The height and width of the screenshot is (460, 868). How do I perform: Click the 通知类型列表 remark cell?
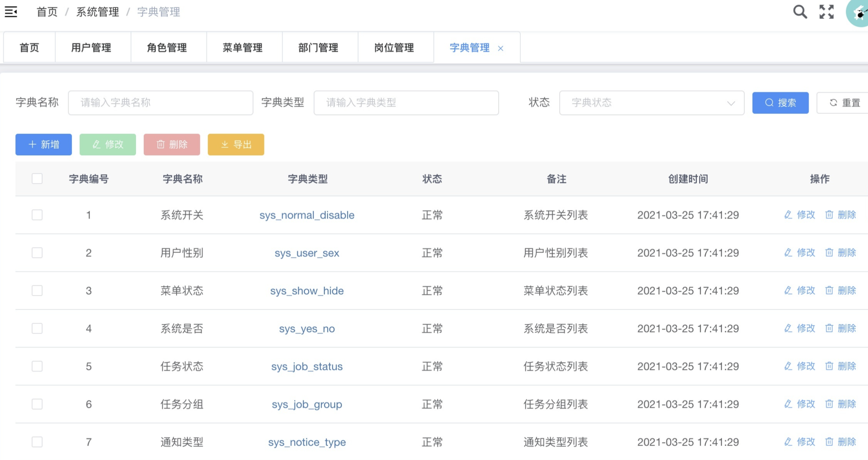click(555, 442)
